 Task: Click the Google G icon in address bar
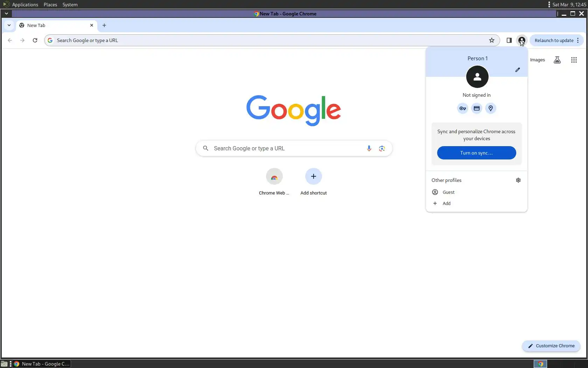click(x=50, y=40)
